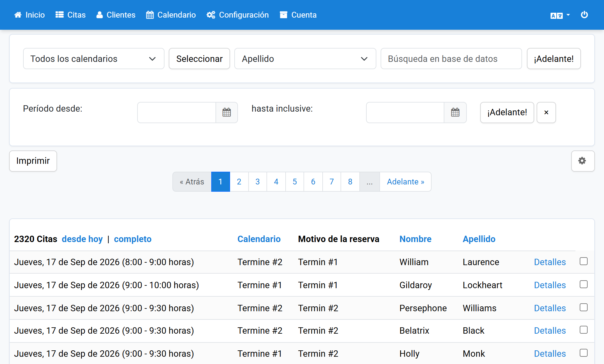Sort by Calendario column header

pos(259,239)
